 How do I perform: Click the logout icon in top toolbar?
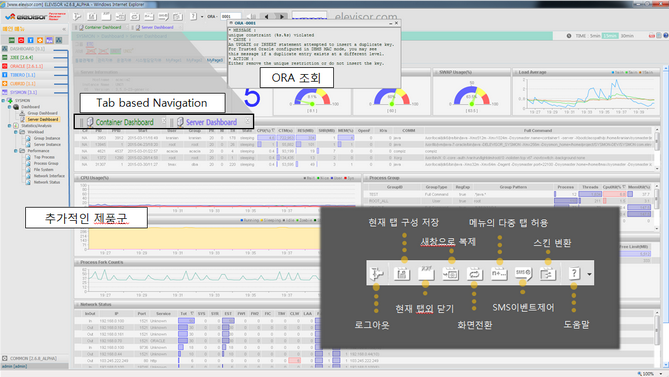77,17
